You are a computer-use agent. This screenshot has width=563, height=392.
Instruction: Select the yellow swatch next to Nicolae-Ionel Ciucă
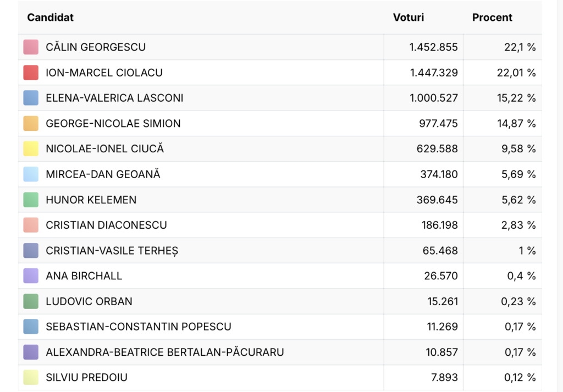tap(31, 148)
